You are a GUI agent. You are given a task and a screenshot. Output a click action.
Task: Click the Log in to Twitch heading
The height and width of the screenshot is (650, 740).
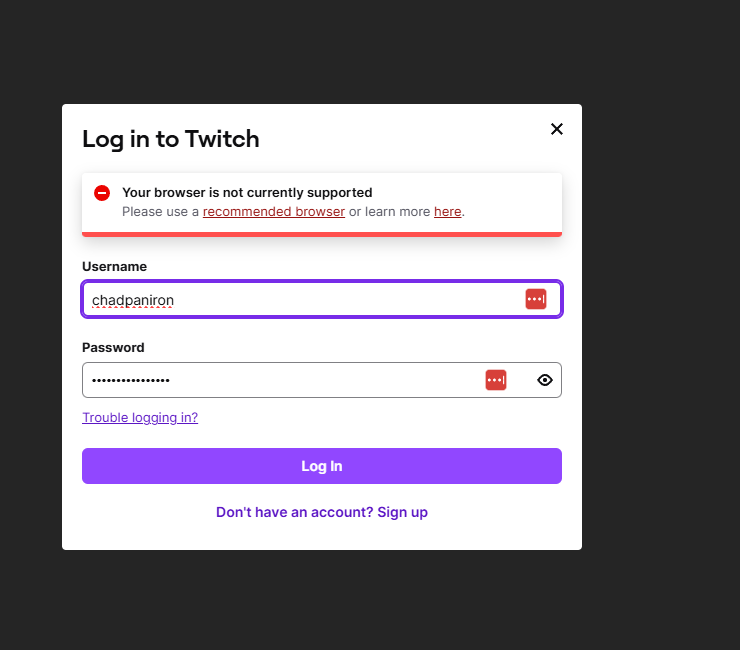pos(171,139)
